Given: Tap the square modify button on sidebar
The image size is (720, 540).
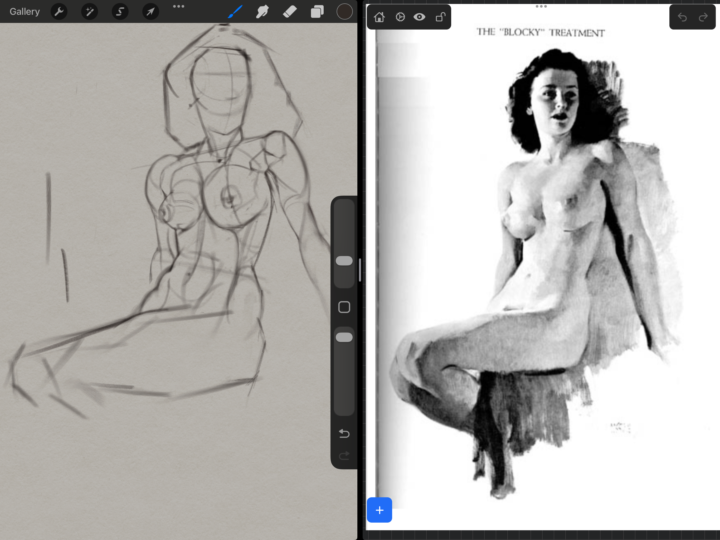Looking at the screenshot, I should point(344,307).
